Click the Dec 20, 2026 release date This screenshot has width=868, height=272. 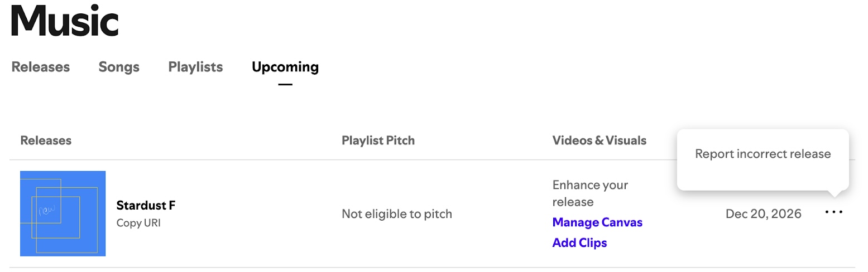click(763, 213)
